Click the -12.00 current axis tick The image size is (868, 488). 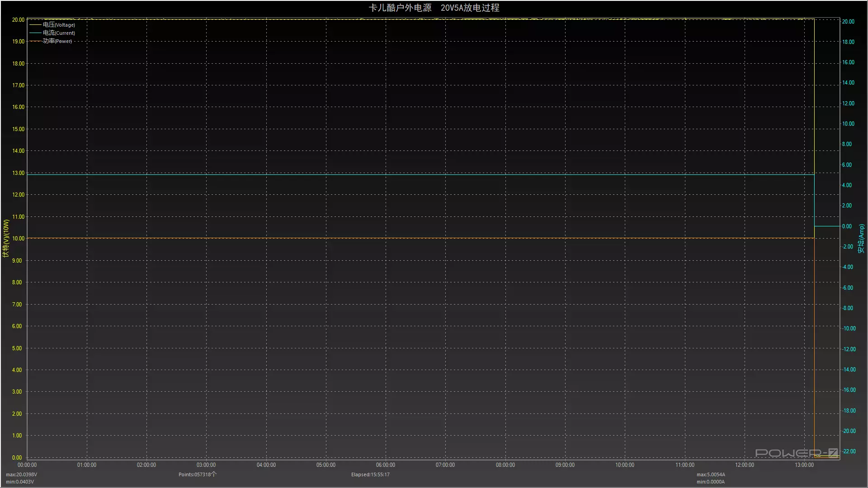click(x=849, y=349)
